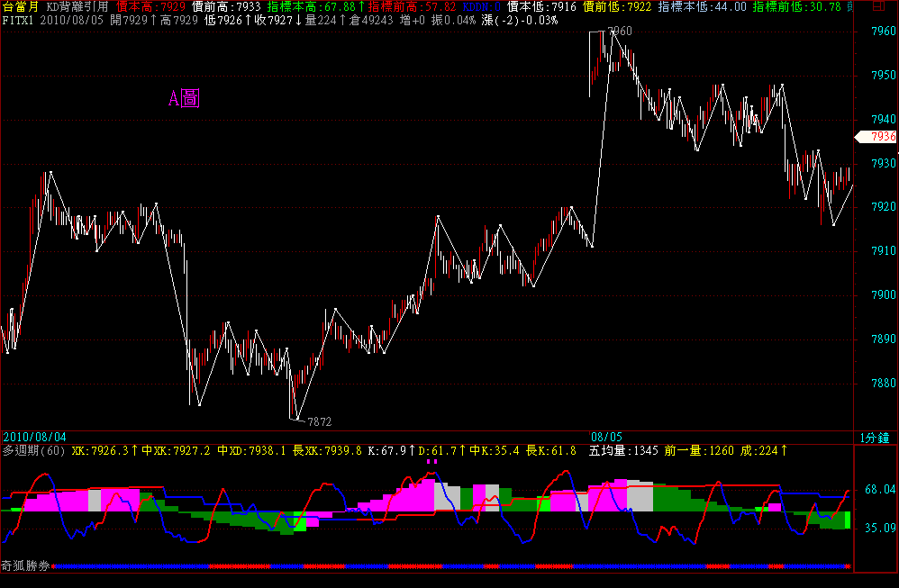
Task: Click the 多週期(60) indicator name
Action: coord(34,450)
